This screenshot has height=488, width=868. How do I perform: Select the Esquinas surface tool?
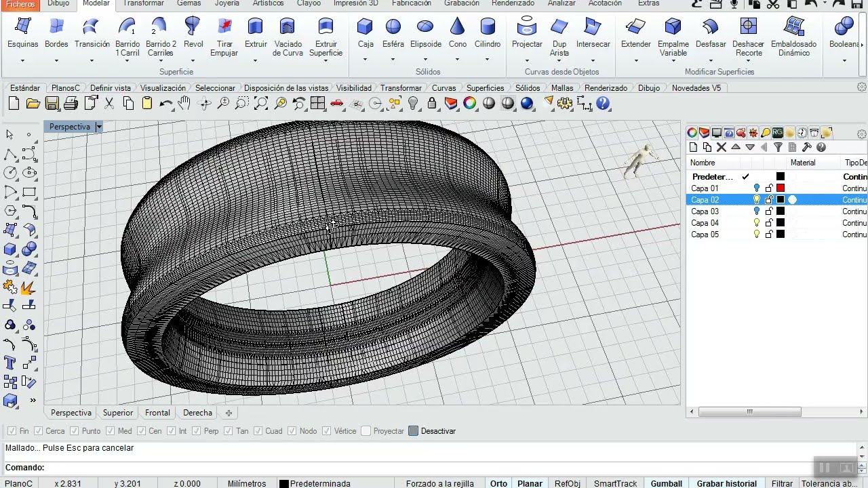tap(22, 33)
